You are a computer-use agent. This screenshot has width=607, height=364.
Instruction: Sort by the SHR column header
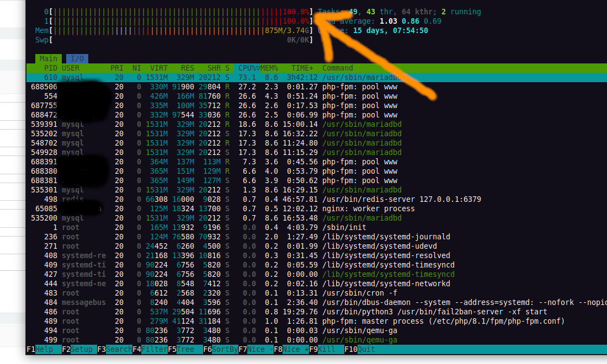pos(214,68)
